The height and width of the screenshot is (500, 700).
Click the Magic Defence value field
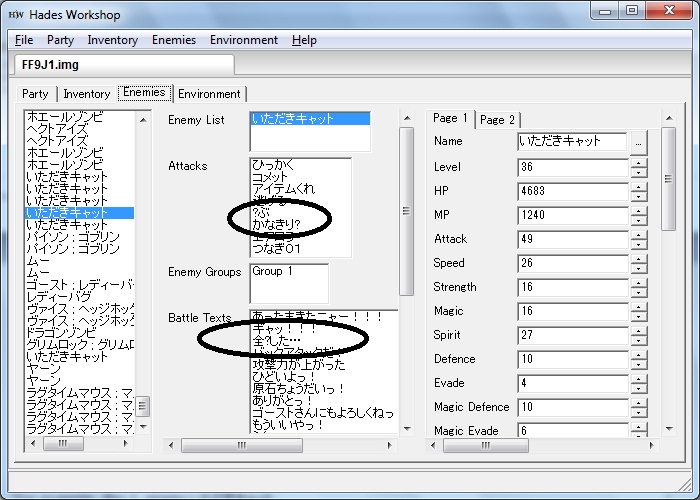tap(573, 407)
